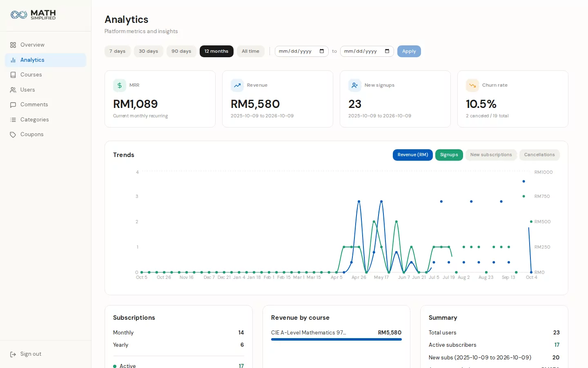
Task: Click the May 17 label on chart axis
Action: [x=381, y=278]
